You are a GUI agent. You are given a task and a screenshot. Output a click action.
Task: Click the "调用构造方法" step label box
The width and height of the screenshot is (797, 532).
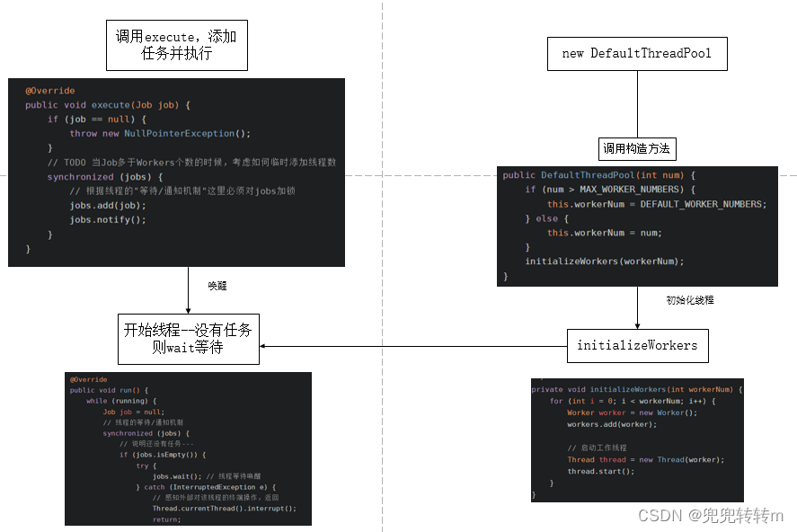click(637, 148)
